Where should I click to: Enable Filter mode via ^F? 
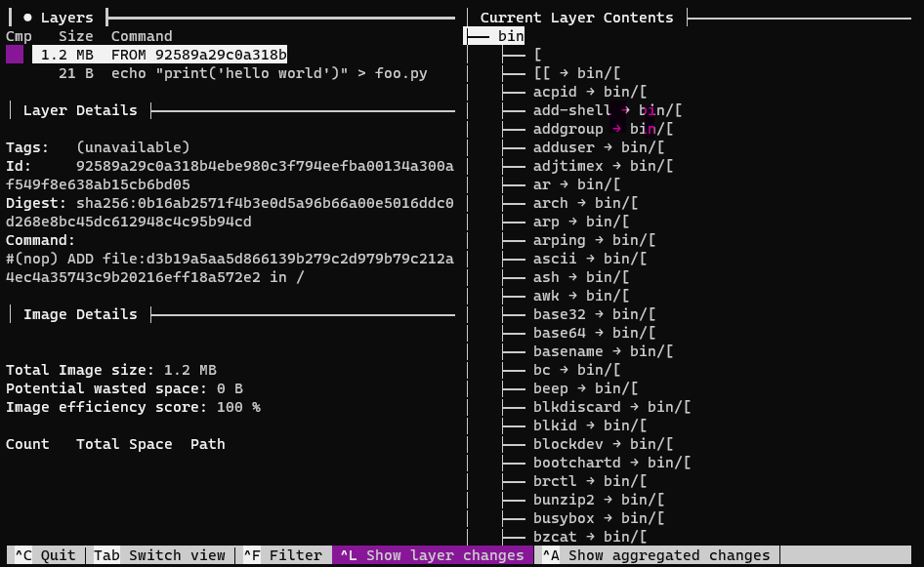pyautogui.click(x=284, y=554)
